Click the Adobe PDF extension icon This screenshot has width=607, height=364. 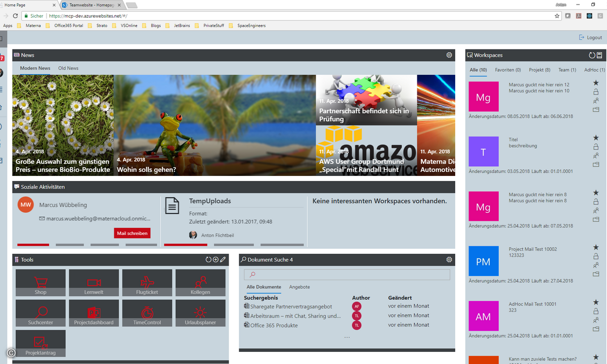pyautogui.click(x=578, y=16)
